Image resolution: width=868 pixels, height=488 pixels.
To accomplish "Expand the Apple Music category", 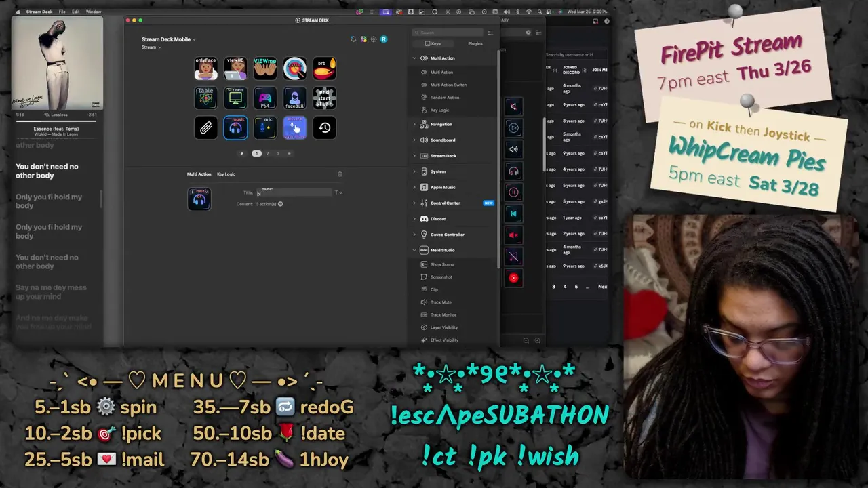I will click(x=414, y=187).
